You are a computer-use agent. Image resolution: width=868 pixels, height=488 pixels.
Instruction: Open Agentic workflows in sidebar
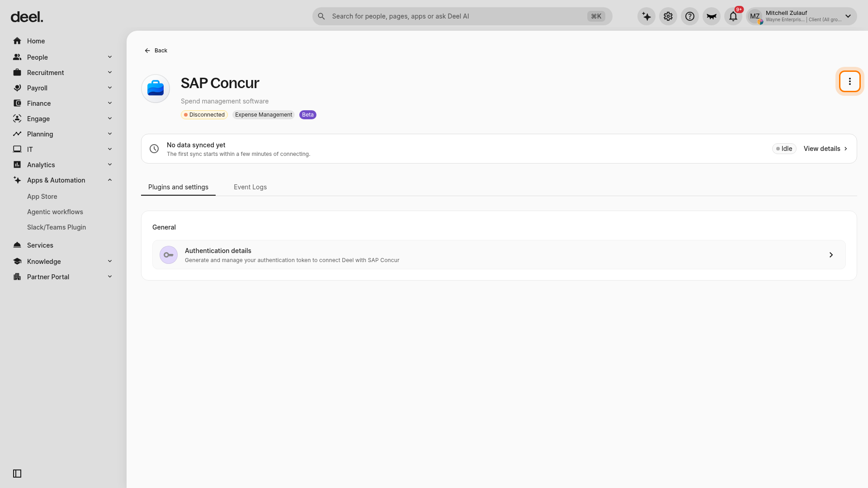pyautogui.click(x=55, y=212)
